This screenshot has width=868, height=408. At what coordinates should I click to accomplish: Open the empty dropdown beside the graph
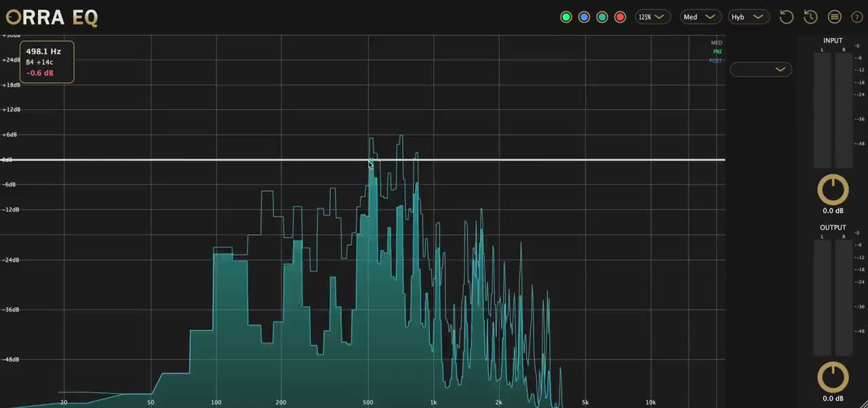click(761, 69)
